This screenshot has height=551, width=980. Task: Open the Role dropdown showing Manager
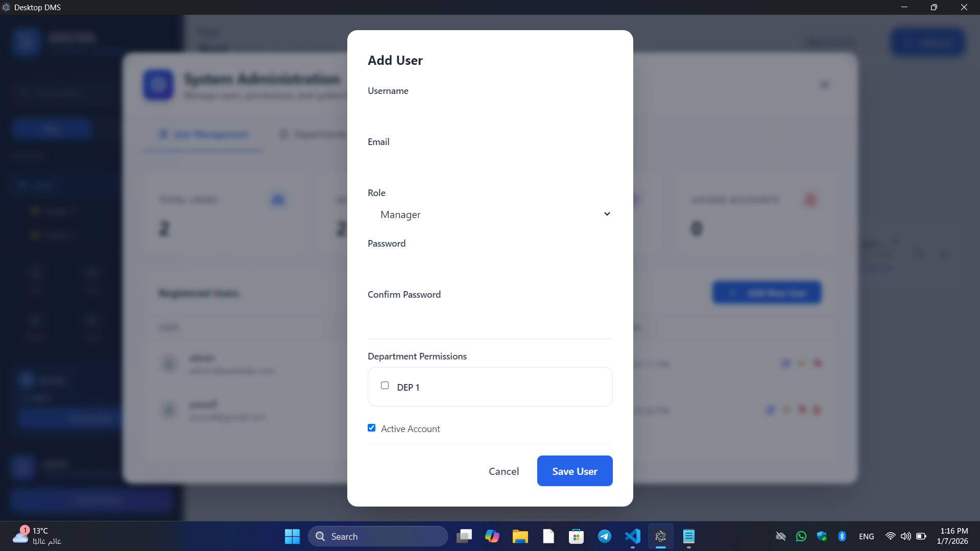pos(490,214)
